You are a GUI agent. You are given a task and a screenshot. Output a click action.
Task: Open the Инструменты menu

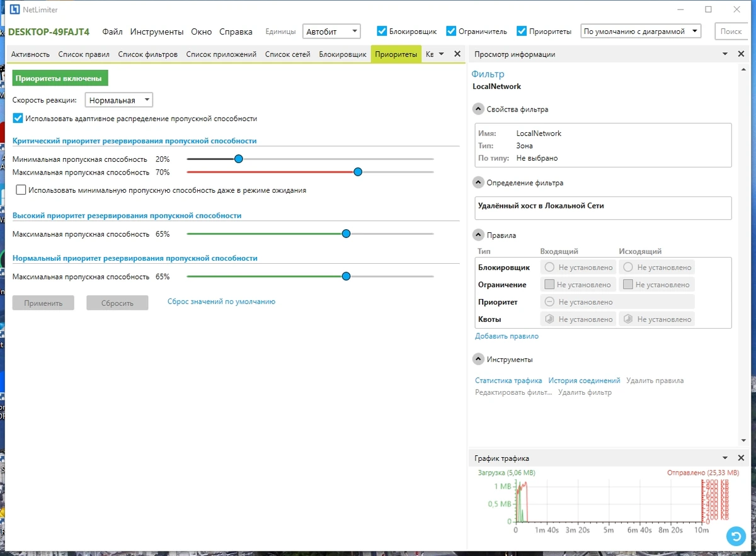(x=157, y=31)
